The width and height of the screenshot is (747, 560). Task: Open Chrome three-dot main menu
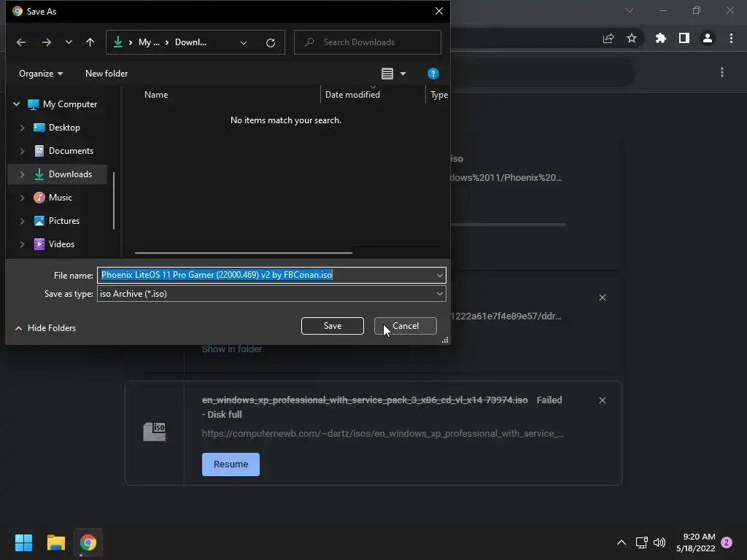tap(731, 38)
